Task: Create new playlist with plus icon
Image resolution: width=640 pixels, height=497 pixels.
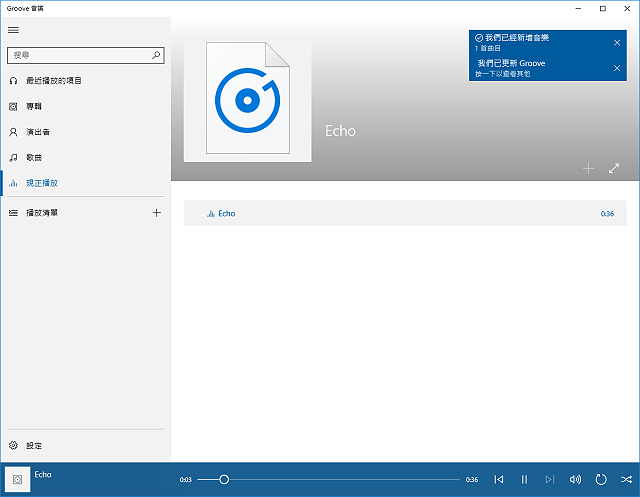Action: 157,213
